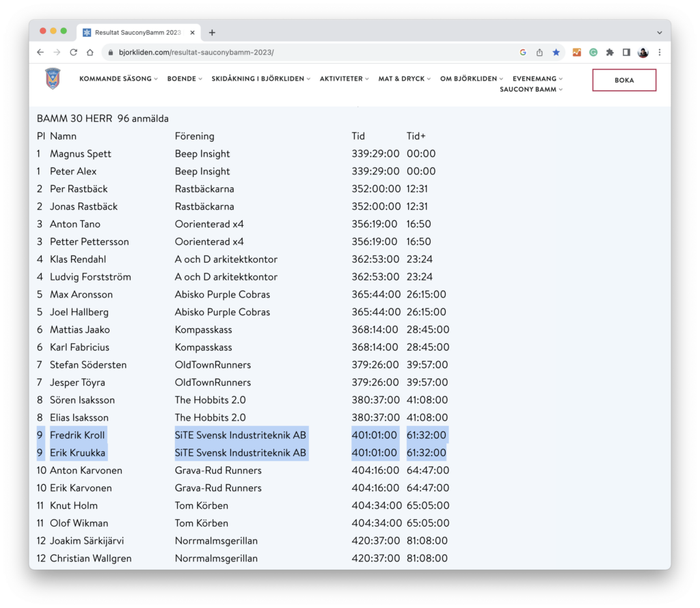Image resolution: width=700 pixels, height=608 pixels.
Task: Click the name Christian Wallgren
Action: point(91,558)
